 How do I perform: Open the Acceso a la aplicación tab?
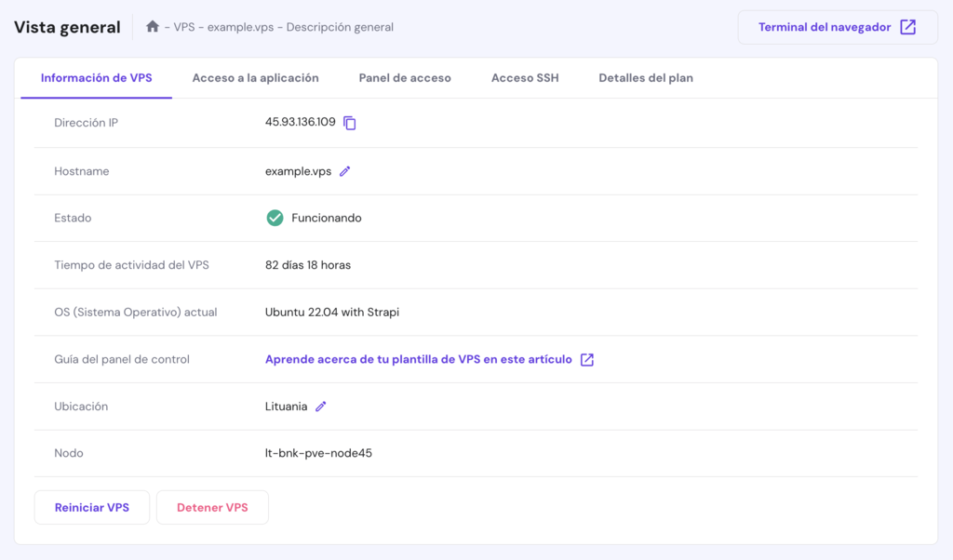(255, 78)
